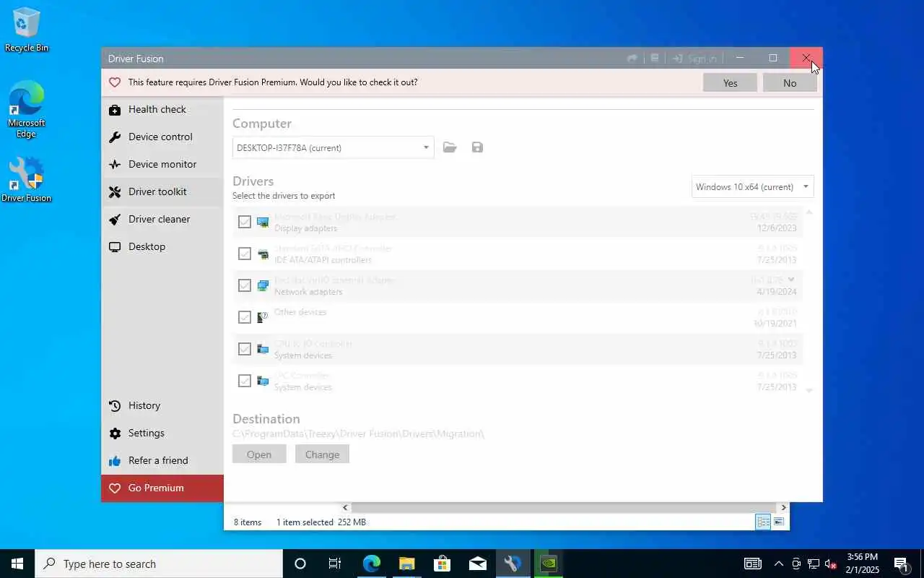Click the muted volume tray icon

[x=830, y=564]
